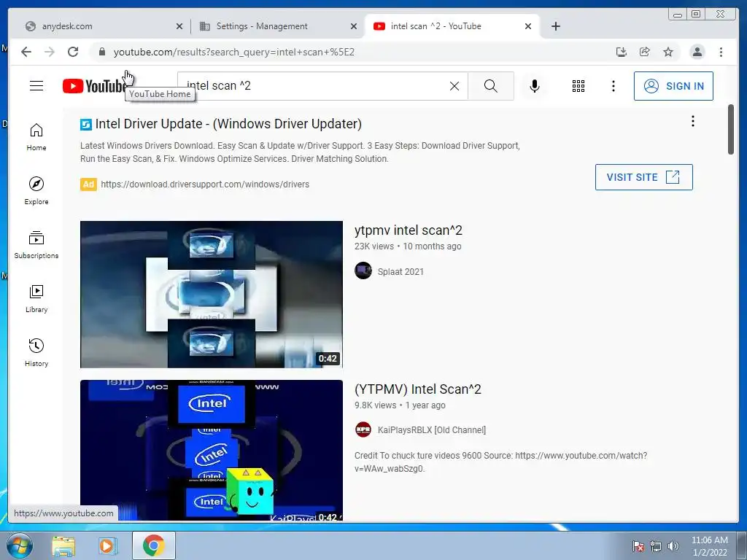Launch the media player taskbar icon

click(x=108, y=545)
